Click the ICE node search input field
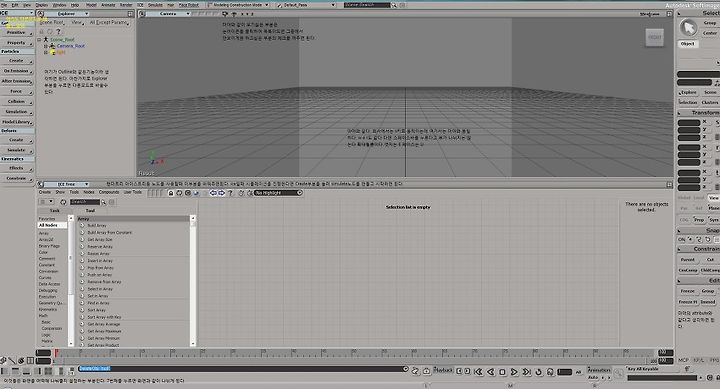The width and height of the screenshot is (720, 389). (x=84, y=202)
